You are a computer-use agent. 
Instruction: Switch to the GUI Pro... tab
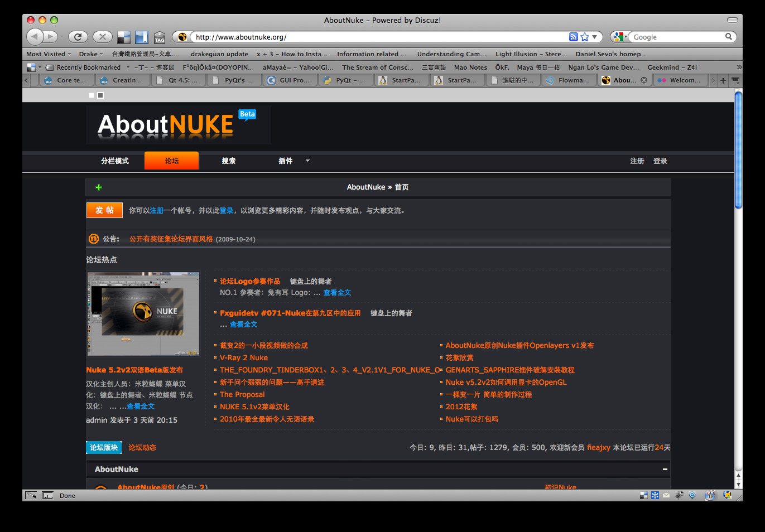tap(290, 80)
